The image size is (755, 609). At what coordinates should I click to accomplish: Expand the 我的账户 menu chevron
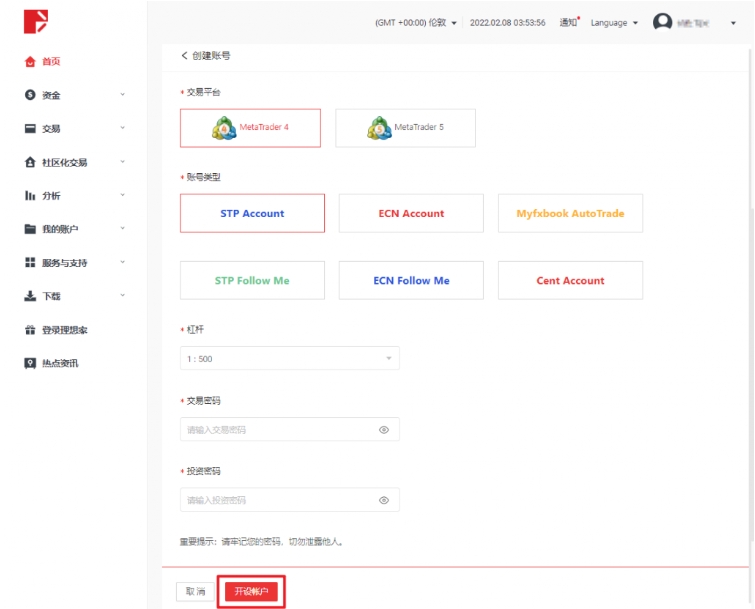coord(122,228)
